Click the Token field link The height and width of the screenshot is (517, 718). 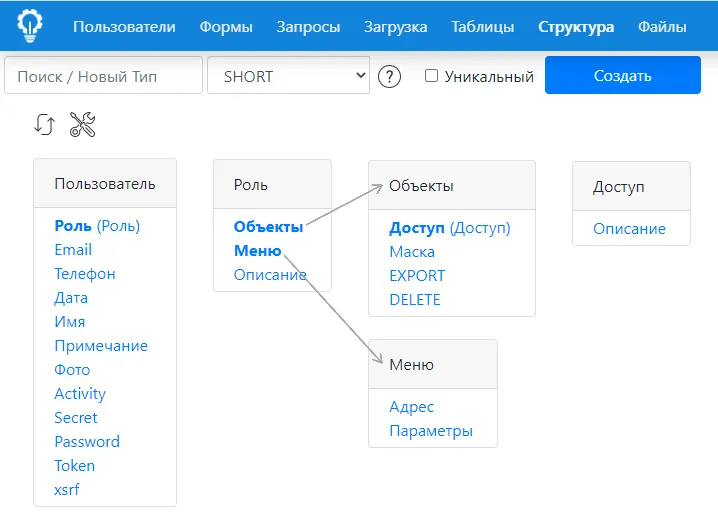click(74, 466)
